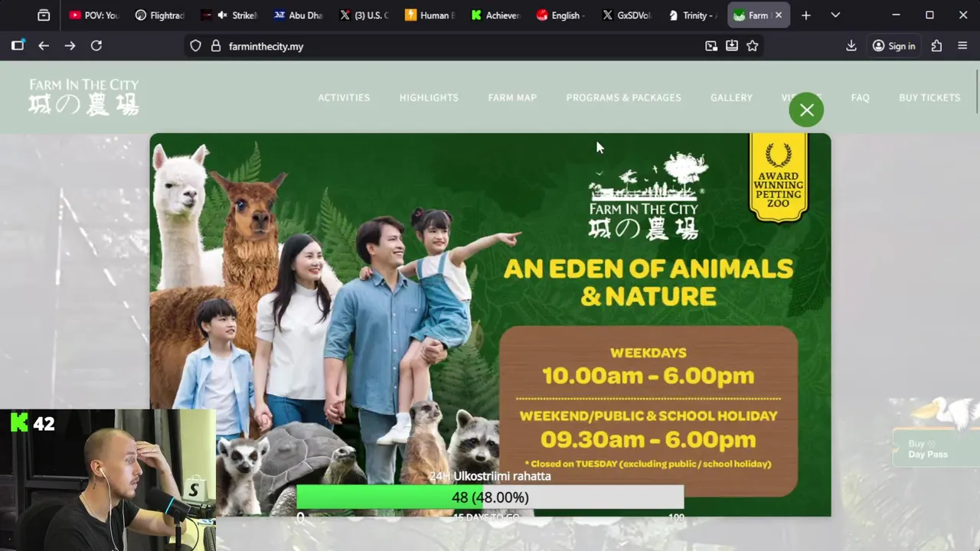Switch to the Abu Dhabi tab
The height and width of the screenshot is (551, 980).
299,15
